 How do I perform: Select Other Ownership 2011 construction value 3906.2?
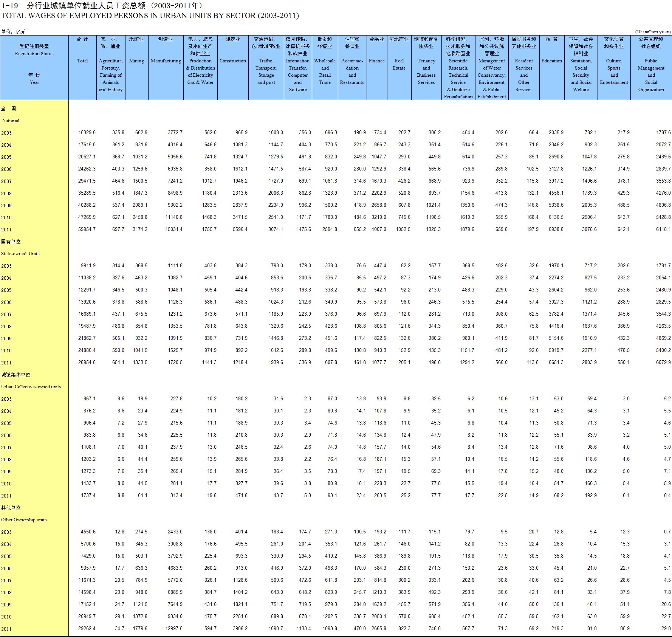tap(240, 629)
